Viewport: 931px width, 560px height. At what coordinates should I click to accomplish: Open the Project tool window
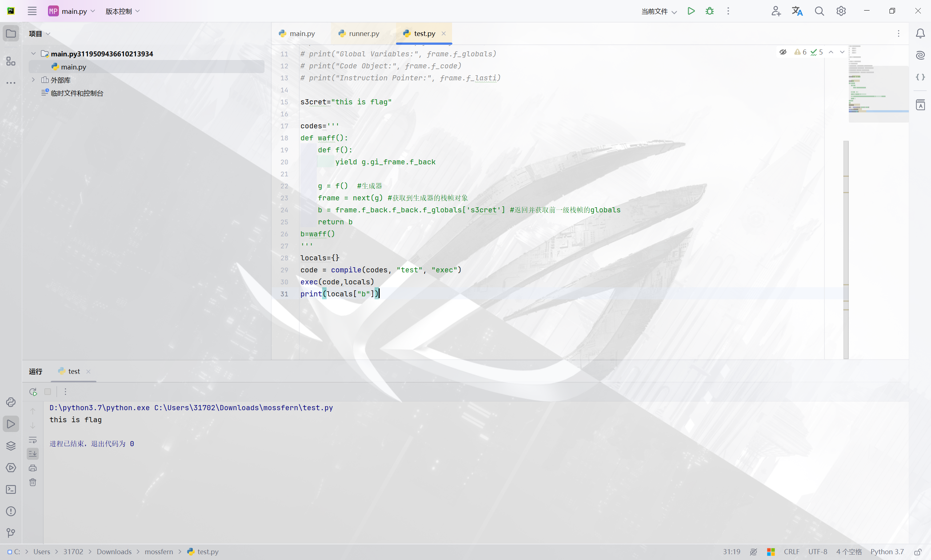pos(11,33)
